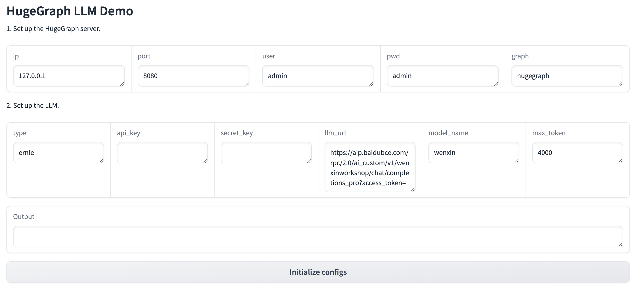Click inside the llm_url text area
Screen dimensions: 644x293
(370, 167)
